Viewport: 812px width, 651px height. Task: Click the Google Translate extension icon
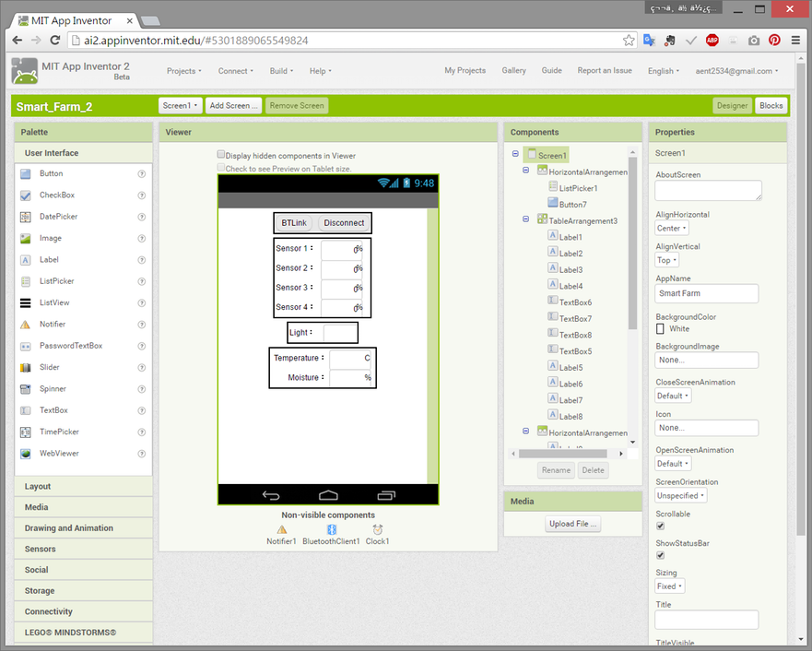coord(650,41)
